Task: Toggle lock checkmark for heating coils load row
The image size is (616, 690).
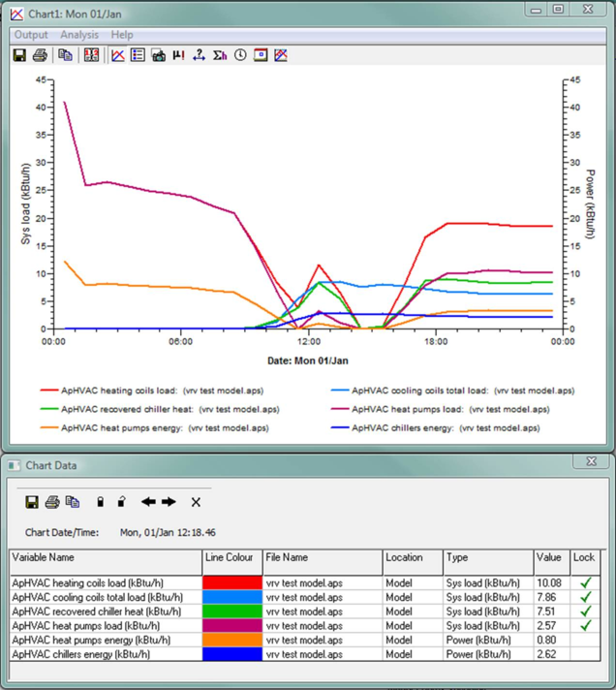Action: [x=585, y=582]
